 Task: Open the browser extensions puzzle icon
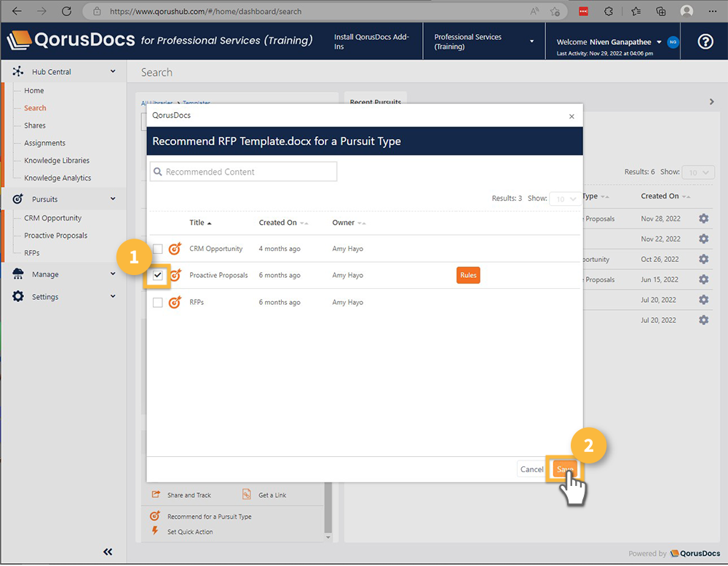coord(608,11)
